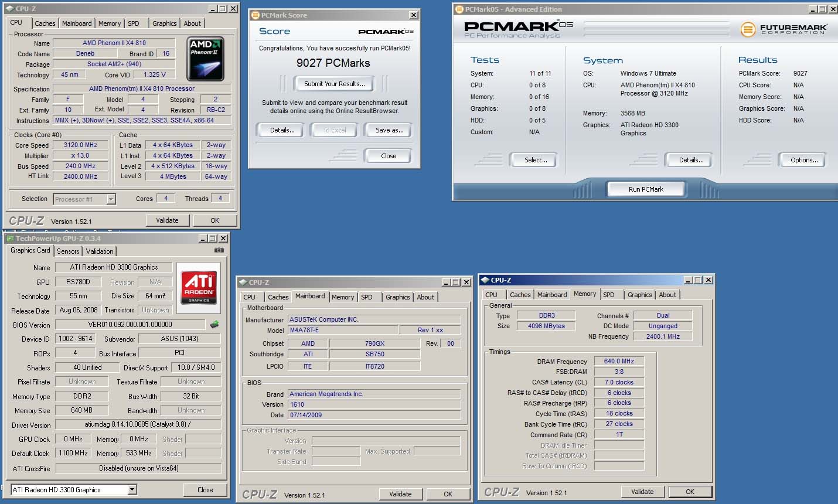Viewport: 838px width, 504px height.
Task: Click OK in top CPU-Z window
Action: click(x=214, y=220)
